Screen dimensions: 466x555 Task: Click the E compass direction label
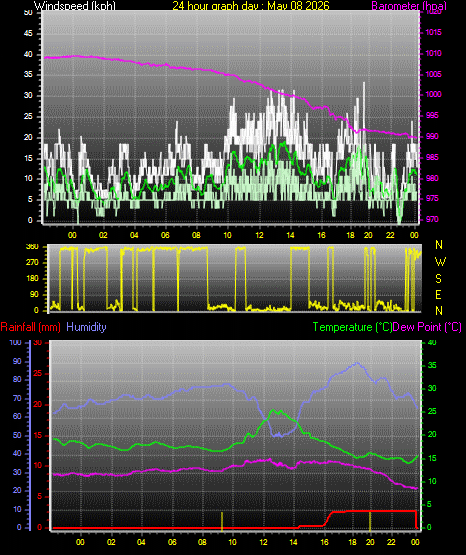tap(438, 294)
